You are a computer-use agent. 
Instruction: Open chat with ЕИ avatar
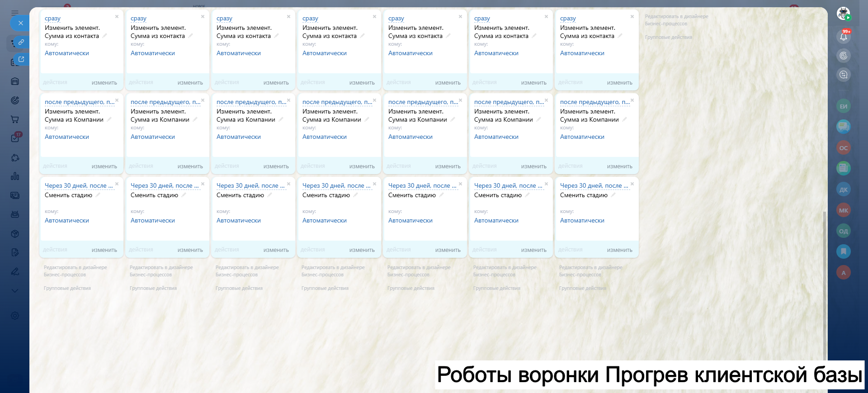point(844,106)
